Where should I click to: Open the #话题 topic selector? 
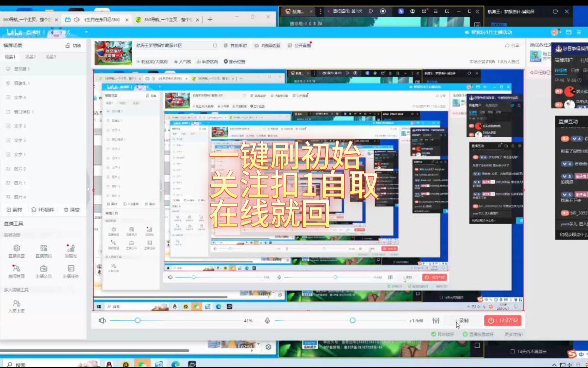coord(267,45)
